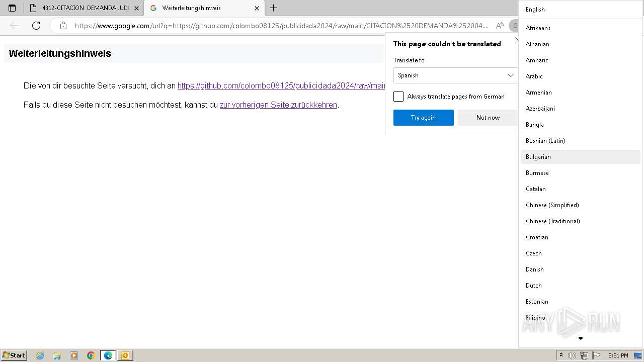Pick Catalan as the target language
This screenshot has height=362, width=644.
(x=581, y=189)
